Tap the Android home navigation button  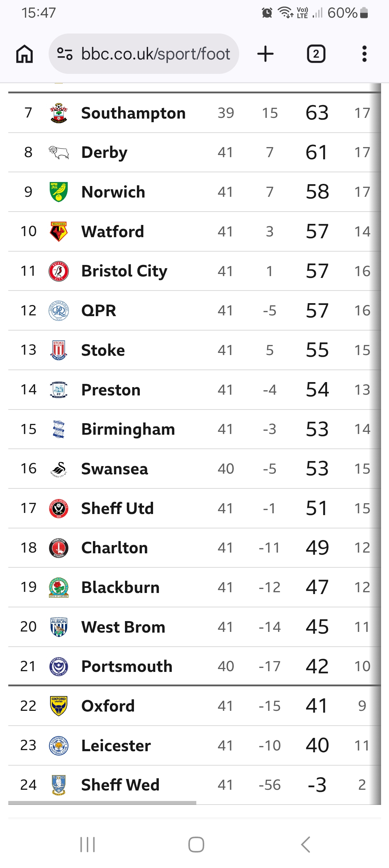196,845
